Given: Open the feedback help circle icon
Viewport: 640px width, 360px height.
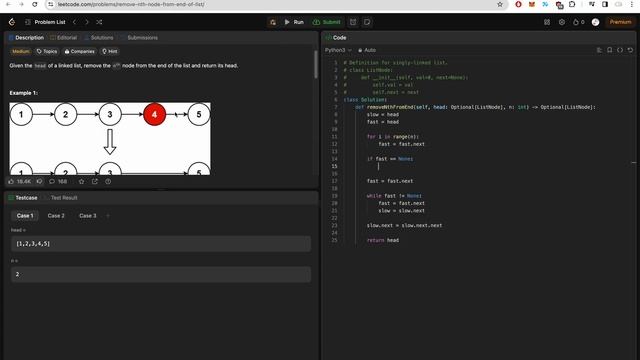Looking at the screenshot, I should point(108,181).
